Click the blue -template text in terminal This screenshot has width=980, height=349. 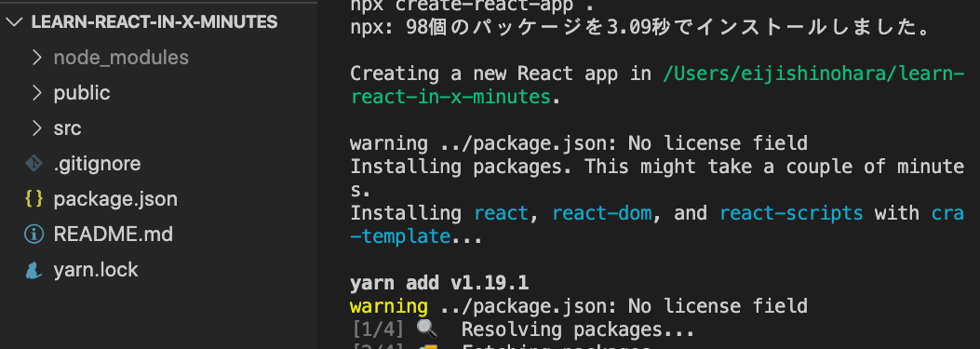point(400,236)
